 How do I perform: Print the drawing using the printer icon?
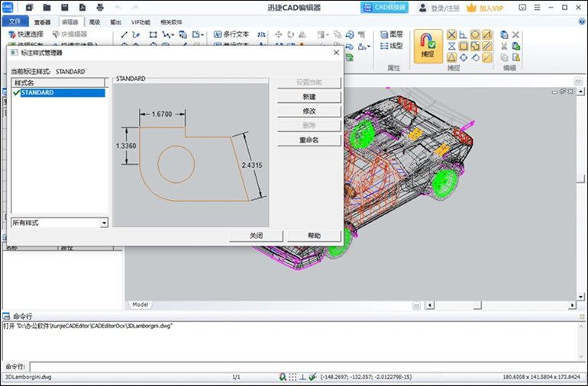click(100, 8)
